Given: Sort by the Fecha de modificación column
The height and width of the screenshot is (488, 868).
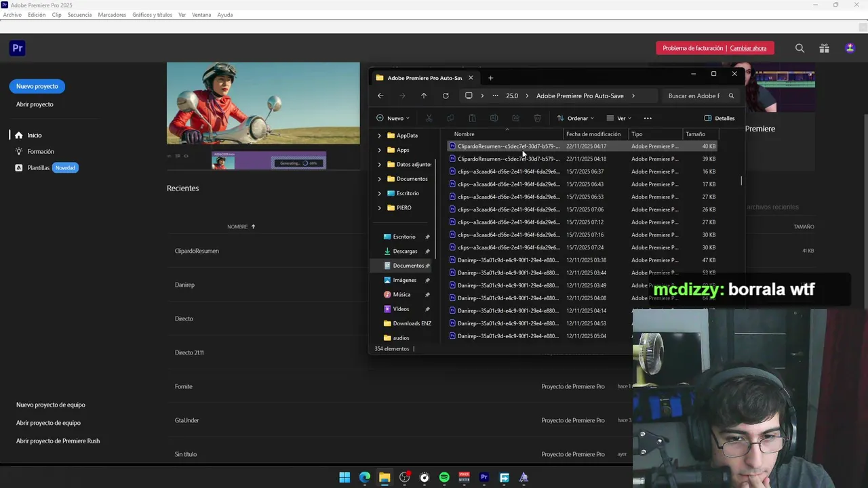Looking at the screenshot, I should 593,134.
